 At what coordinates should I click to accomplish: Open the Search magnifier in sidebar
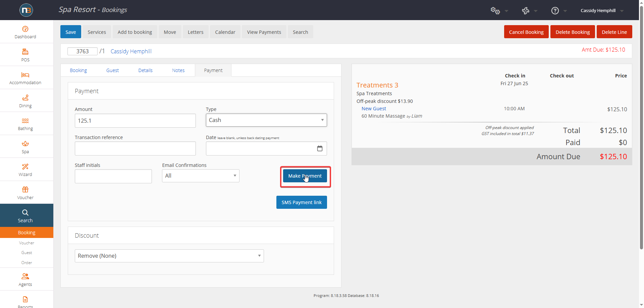[x=25, y=212]
